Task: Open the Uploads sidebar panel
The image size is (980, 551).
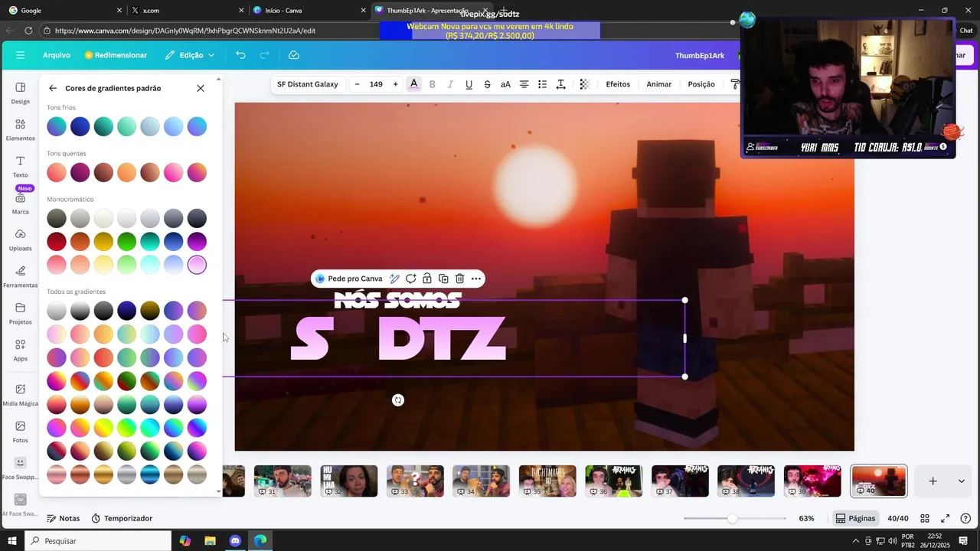Action: tap(20, 240)
